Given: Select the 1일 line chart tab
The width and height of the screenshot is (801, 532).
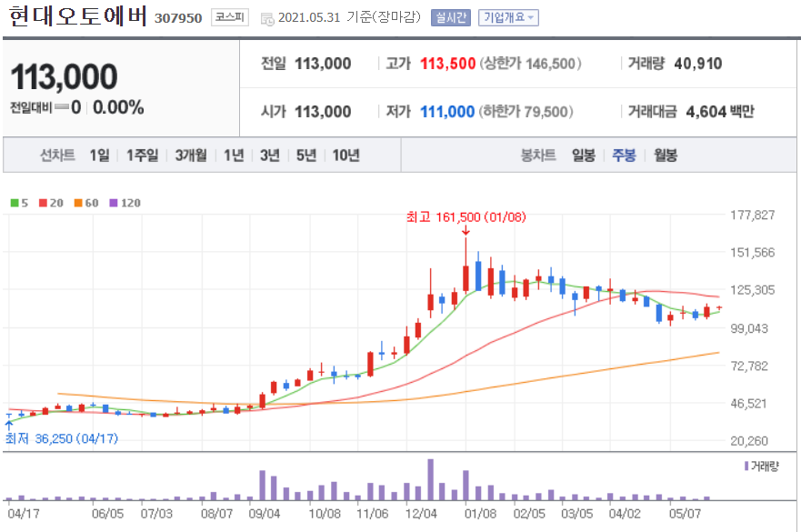Looking at the screenshot, I should coord(100,155).
